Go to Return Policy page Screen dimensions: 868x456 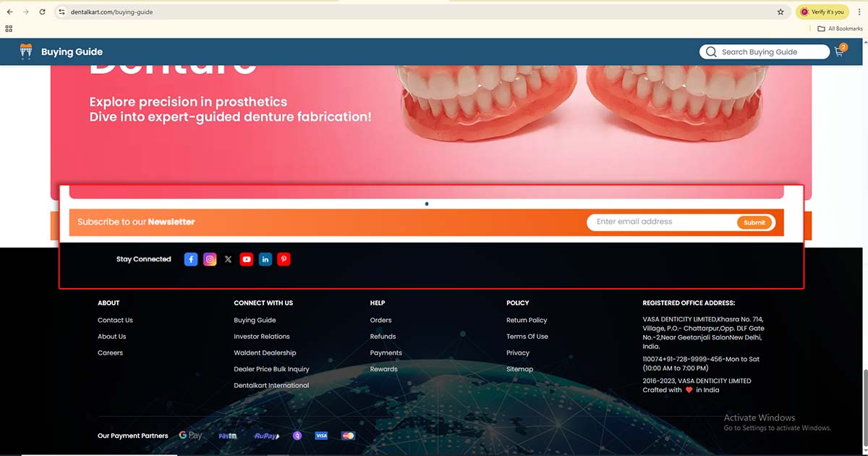point(527,320)
